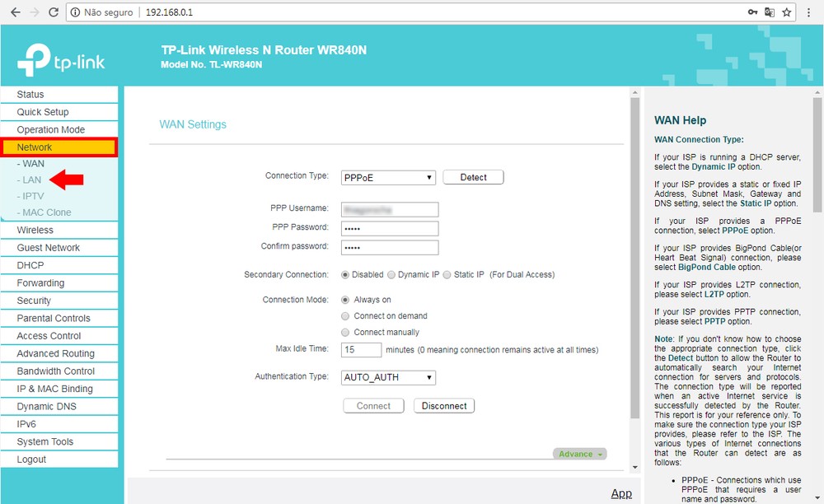Open the Forwarding menu
This screenshot has height=504, width=824.
[x=59, y=283]
